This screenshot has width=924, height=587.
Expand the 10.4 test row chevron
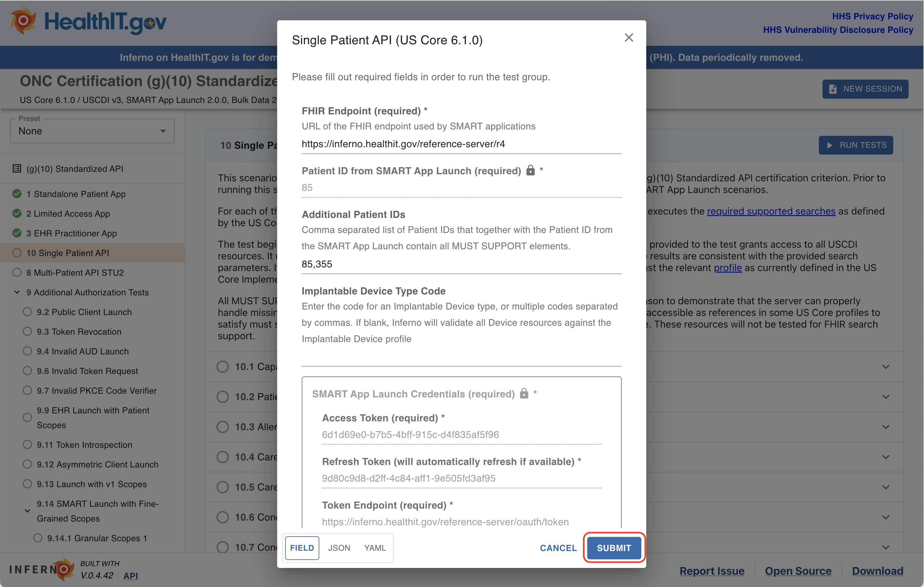point(886,457)
